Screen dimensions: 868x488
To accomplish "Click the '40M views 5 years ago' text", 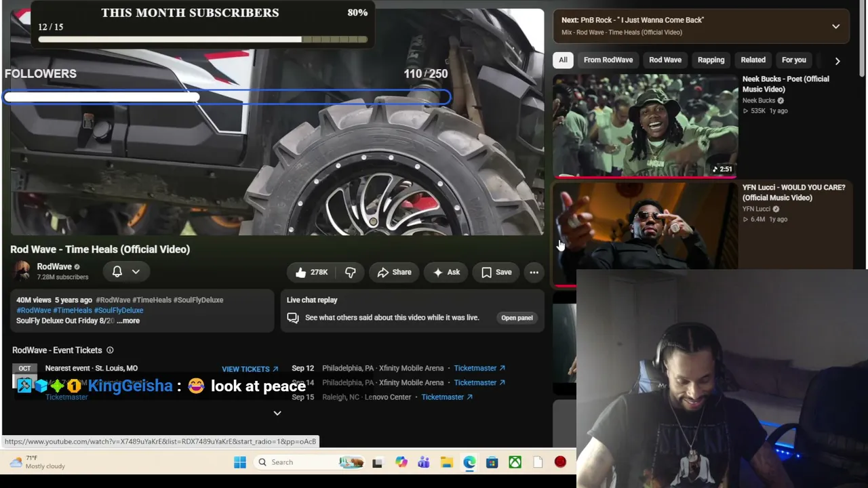I will tap(54, 300).
